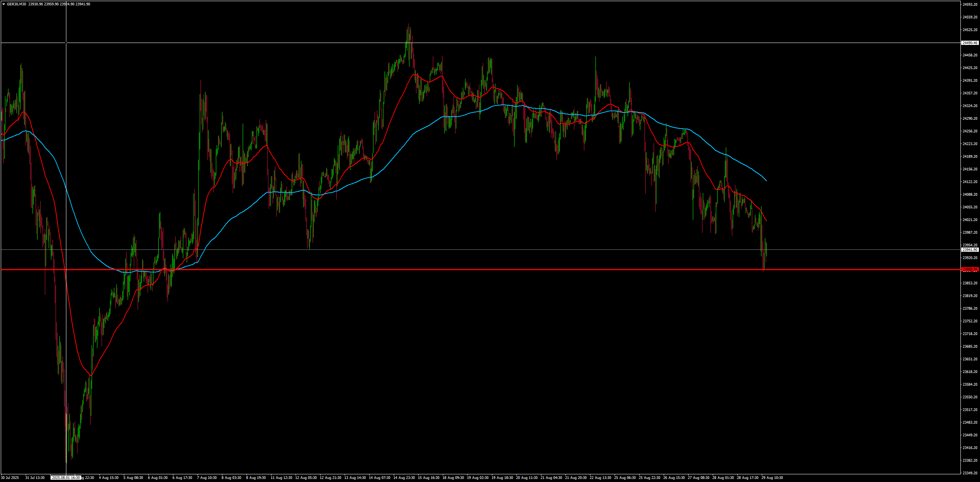Click the 30 Jul 2025 time label
This screenshot has width=980, height=482.
[x=10, y=478]
